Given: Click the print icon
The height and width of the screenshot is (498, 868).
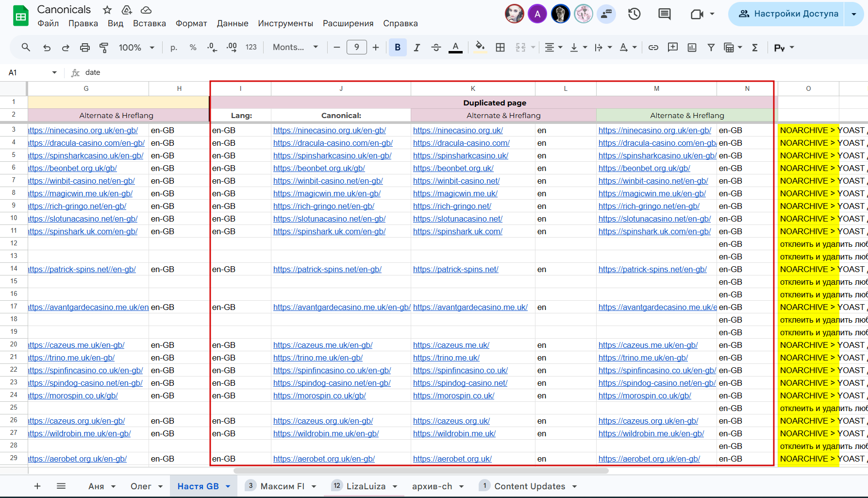Looking at the screenshot, I should coord(85,47).
